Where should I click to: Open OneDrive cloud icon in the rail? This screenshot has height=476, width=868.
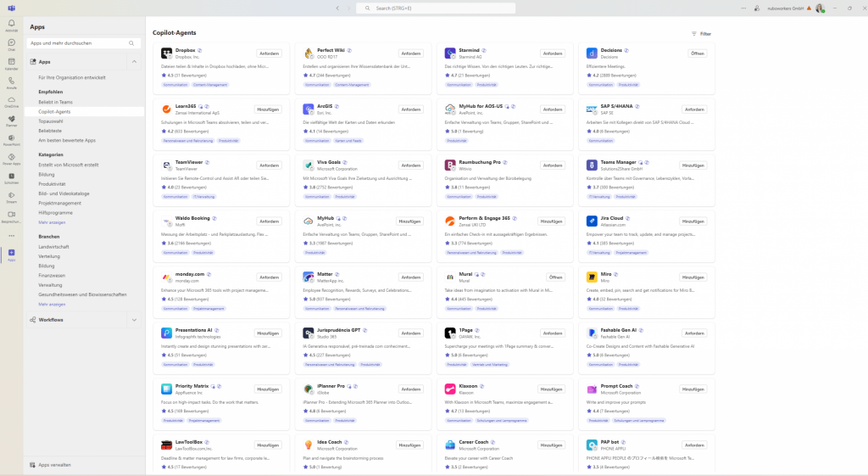pos(11,101)
